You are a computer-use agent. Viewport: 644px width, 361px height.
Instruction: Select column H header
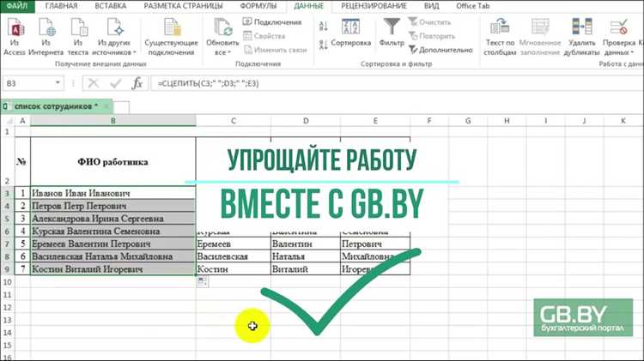pyautogui.click(x=507, y=121)
